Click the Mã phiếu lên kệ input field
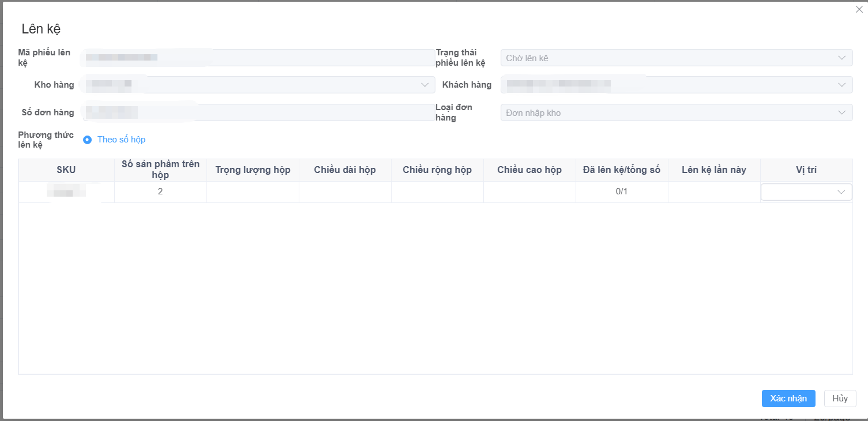 click(x=258, y=58)
